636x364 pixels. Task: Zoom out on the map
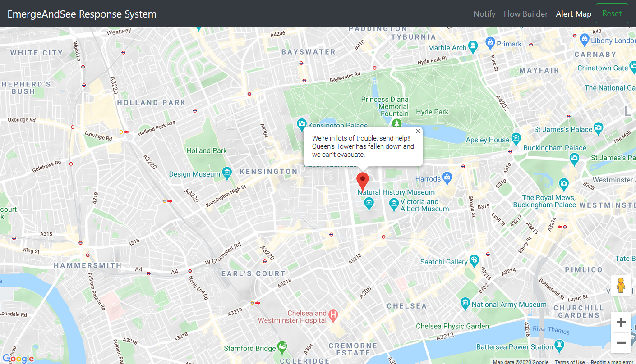pyautogui.click(x=621, y=343)
